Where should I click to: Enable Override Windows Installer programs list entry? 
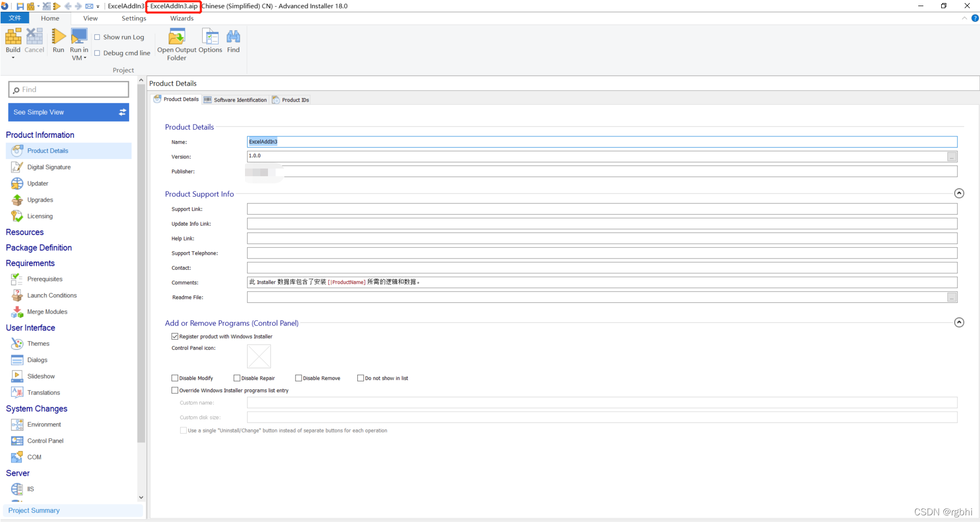175,390
